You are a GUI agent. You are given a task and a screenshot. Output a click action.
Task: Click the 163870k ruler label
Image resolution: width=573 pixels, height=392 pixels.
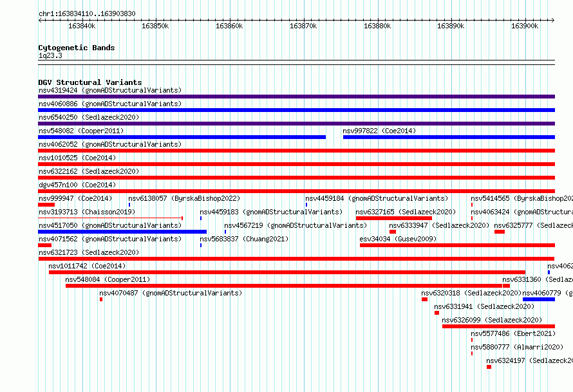point(303,26)
